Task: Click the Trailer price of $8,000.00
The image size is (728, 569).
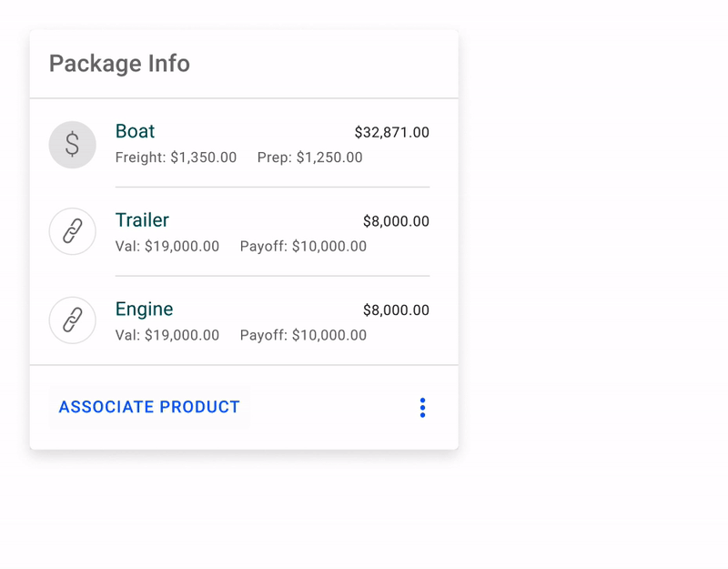Action: click(398, 220)
